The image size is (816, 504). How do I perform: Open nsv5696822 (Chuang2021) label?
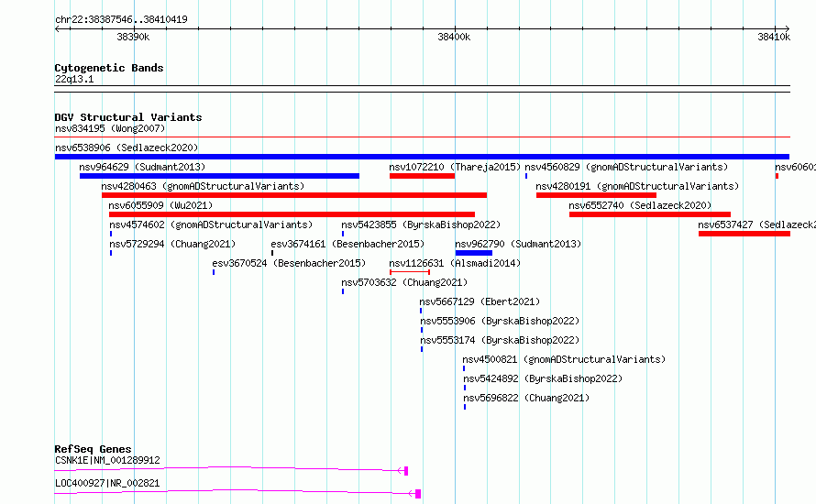click(526, 398)
